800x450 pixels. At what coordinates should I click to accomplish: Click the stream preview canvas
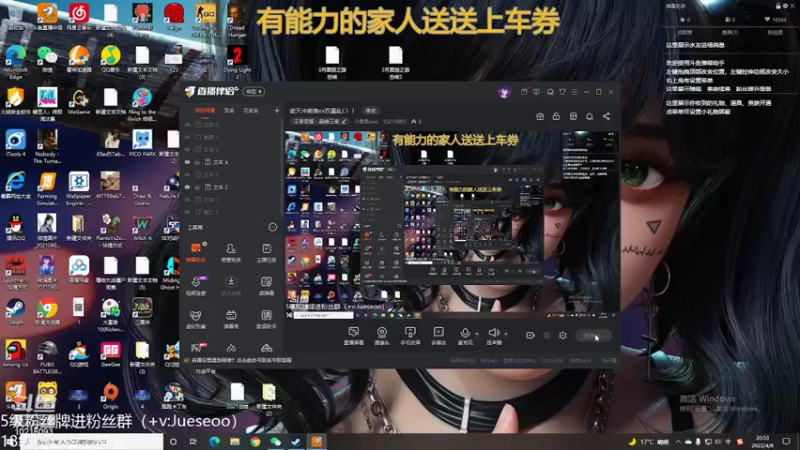(452, 225)
